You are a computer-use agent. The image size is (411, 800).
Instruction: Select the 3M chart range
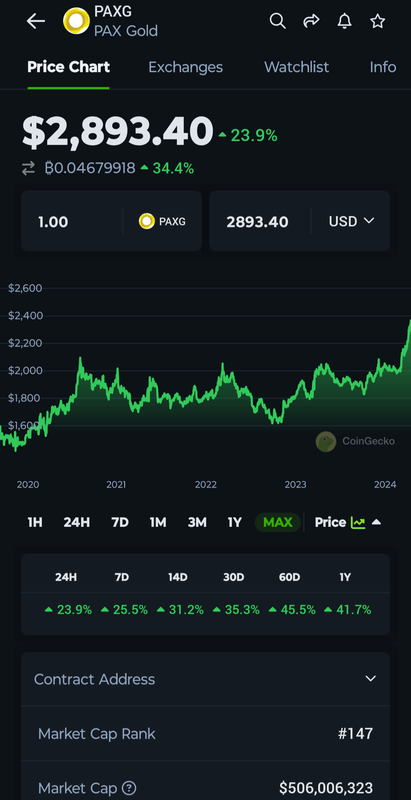point(197,522)
